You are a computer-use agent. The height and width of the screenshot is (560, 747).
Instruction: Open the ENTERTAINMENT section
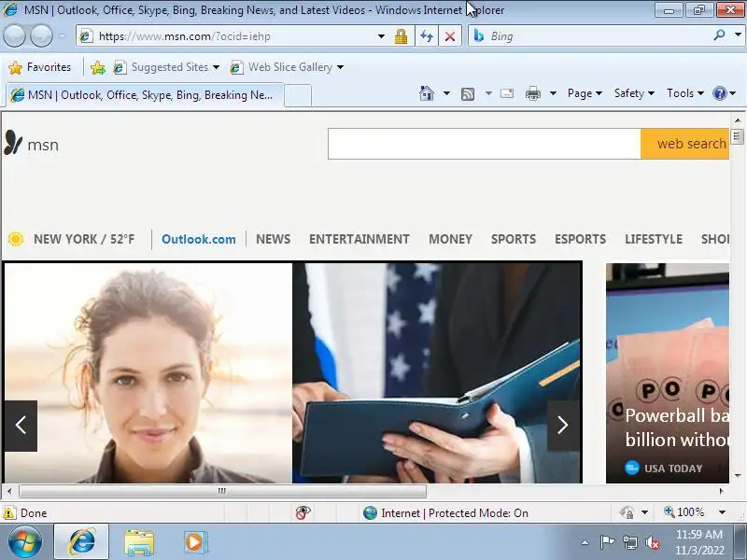coord(359,239)
